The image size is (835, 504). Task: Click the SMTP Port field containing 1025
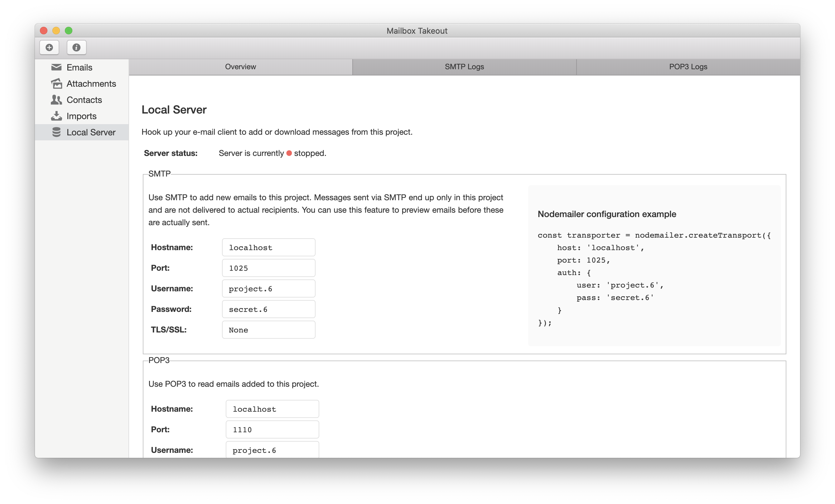click(268, 268)
